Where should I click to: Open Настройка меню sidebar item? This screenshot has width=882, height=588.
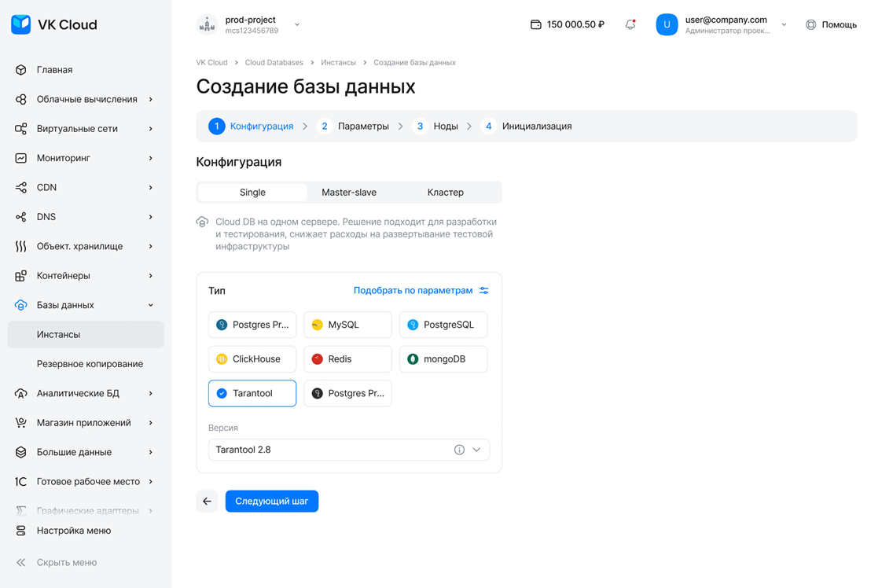73,531
